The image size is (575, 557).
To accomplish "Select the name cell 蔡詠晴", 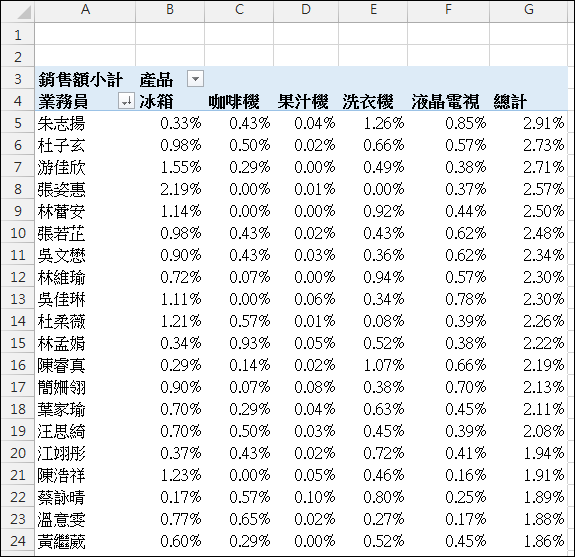I will point(85,497).
